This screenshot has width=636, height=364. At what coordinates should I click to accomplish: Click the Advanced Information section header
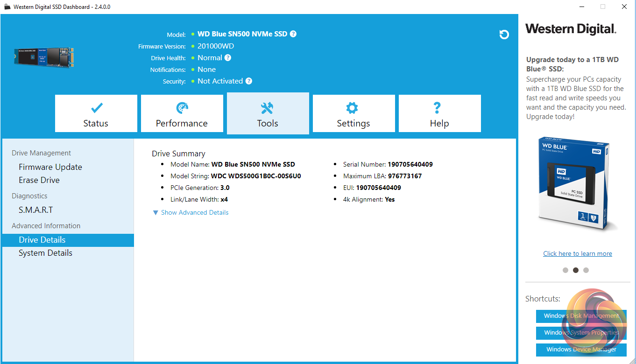[46, 226]
